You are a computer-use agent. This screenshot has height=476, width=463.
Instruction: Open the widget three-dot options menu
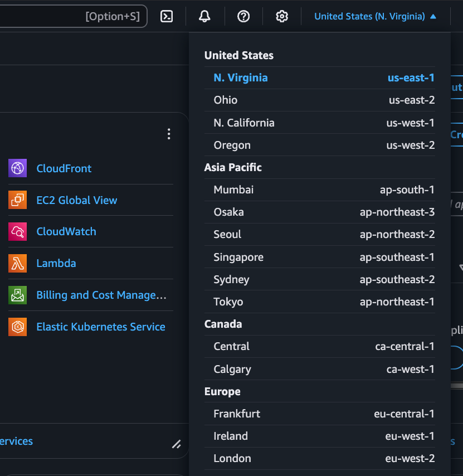point(169,134)
